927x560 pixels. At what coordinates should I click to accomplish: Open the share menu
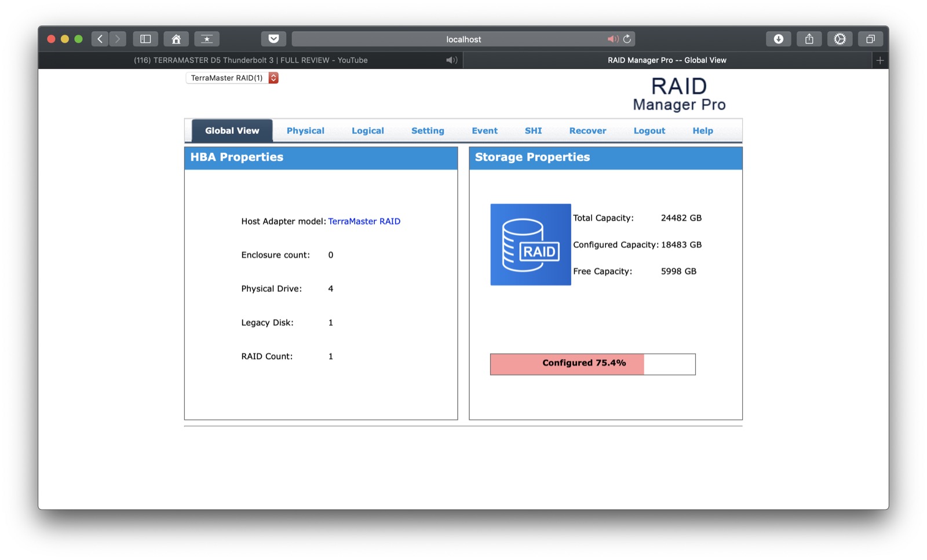809,39
